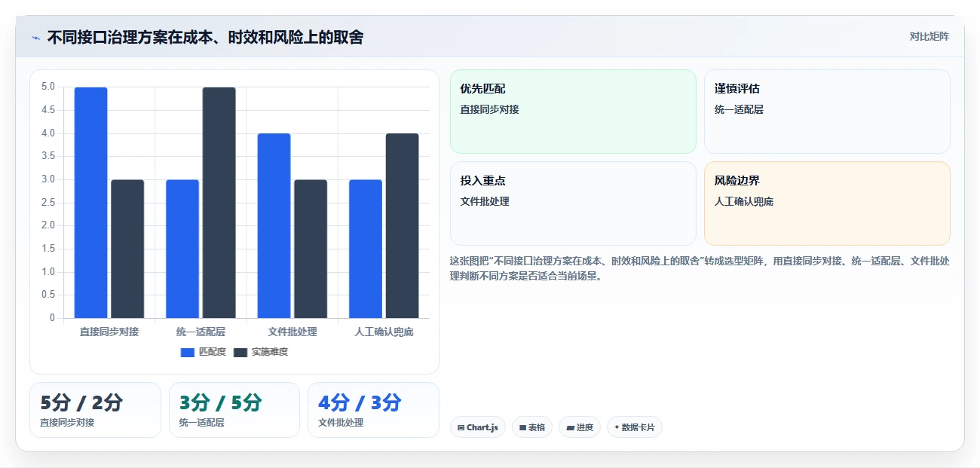Select the 3分 / 5分 stat card
Viewport: 980px width, 468px height.
point(234,410)
